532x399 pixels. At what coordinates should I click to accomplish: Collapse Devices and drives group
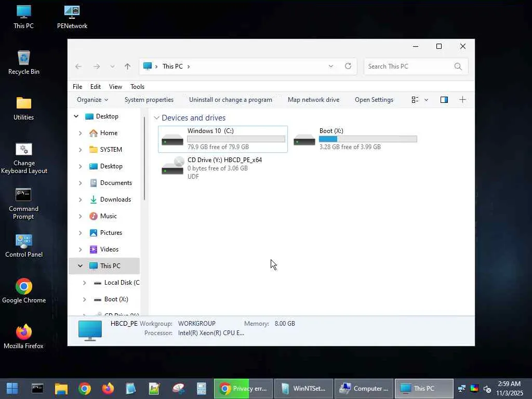click(x=156, y=118)
